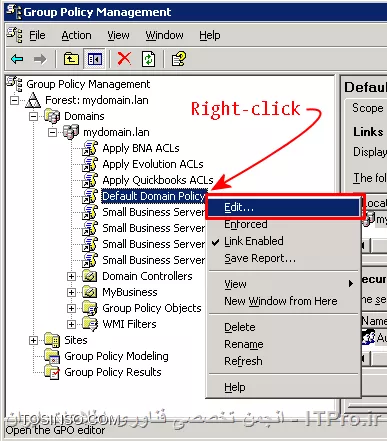Image resolution: width=387 pixels, height=441 pixels.
Task: Select Domain Controllers label
Action: [x=147, y=276]
